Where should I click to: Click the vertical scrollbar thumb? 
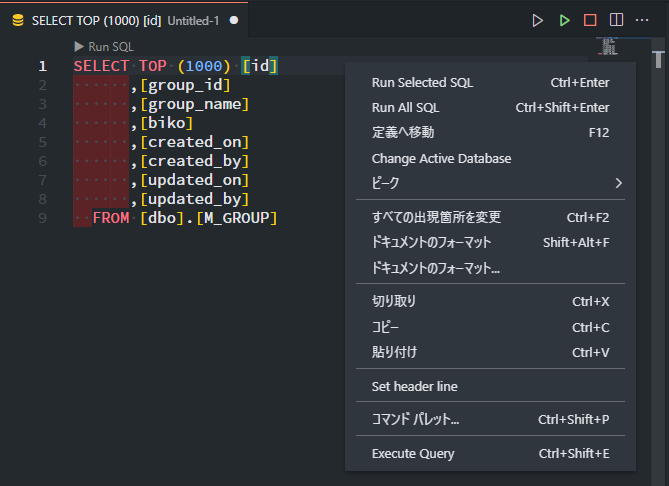point(659,59)
